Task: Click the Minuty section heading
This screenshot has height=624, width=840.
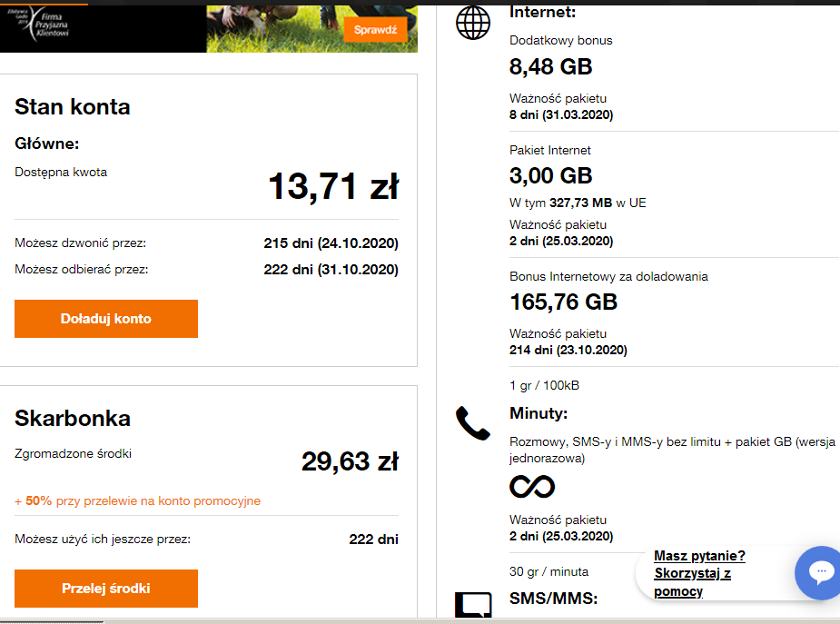Action: point(539,414)
